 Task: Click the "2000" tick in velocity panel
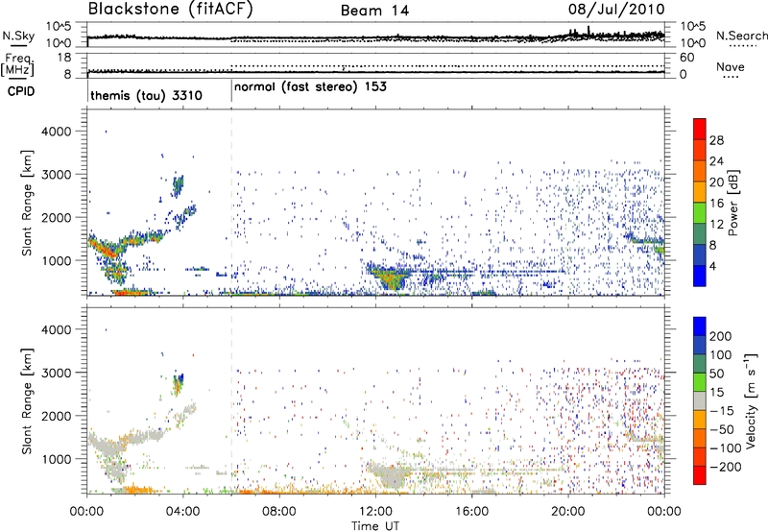point(56,416)
